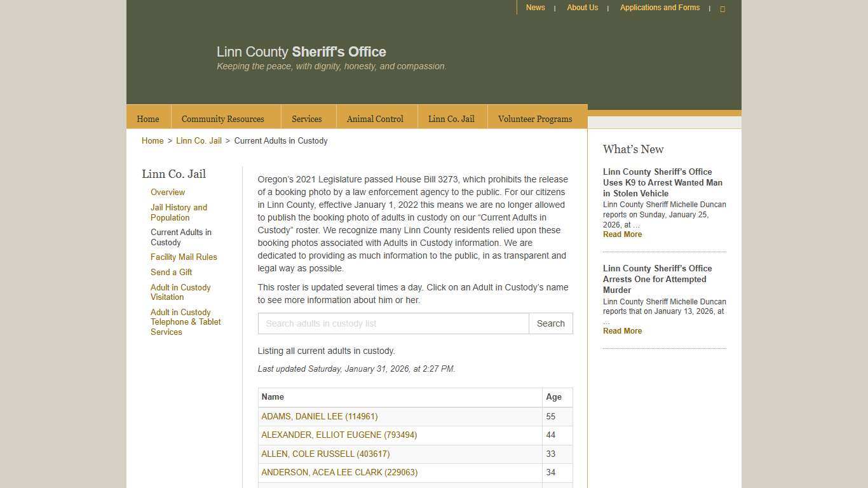Select the Linn Co. Jail navigation tab
868x488 pixels.
click(451, 119)
